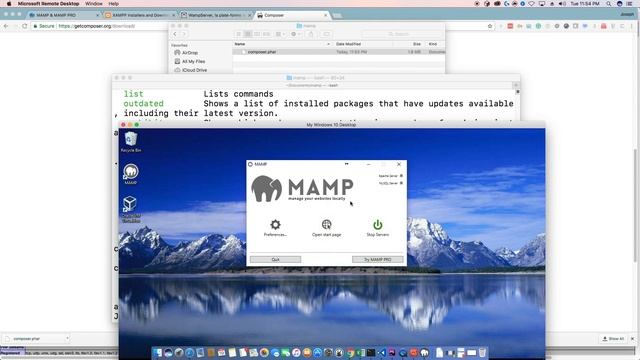Open MAMP elephant shortcut on Windows desktop

click(131, 174)
